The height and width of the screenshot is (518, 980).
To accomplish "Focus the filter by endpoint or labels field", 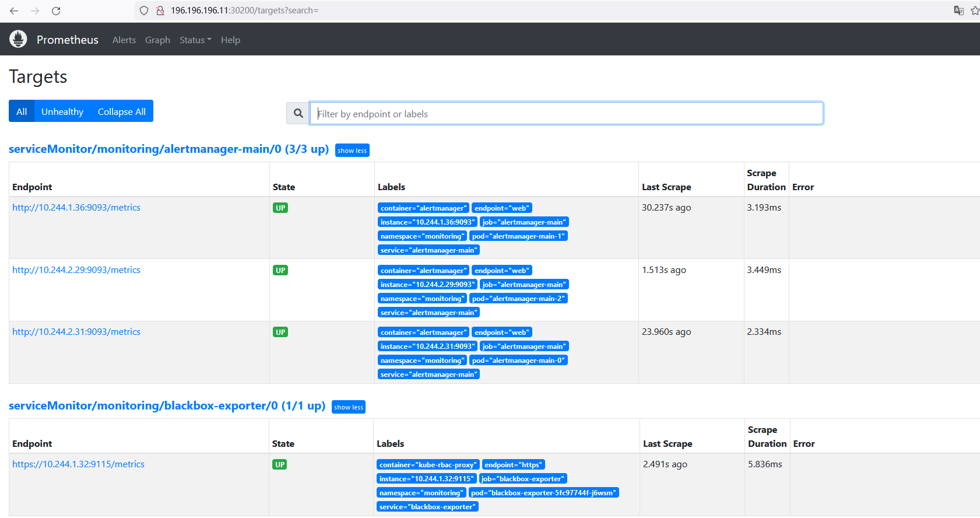I will 567,113.
